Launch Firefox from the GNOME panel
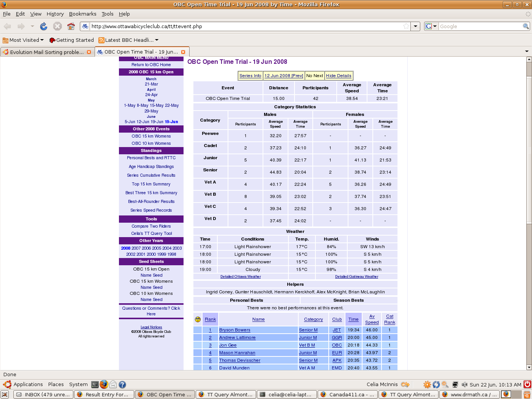Viewport: 532px width, 399px height. pos(104,385)
